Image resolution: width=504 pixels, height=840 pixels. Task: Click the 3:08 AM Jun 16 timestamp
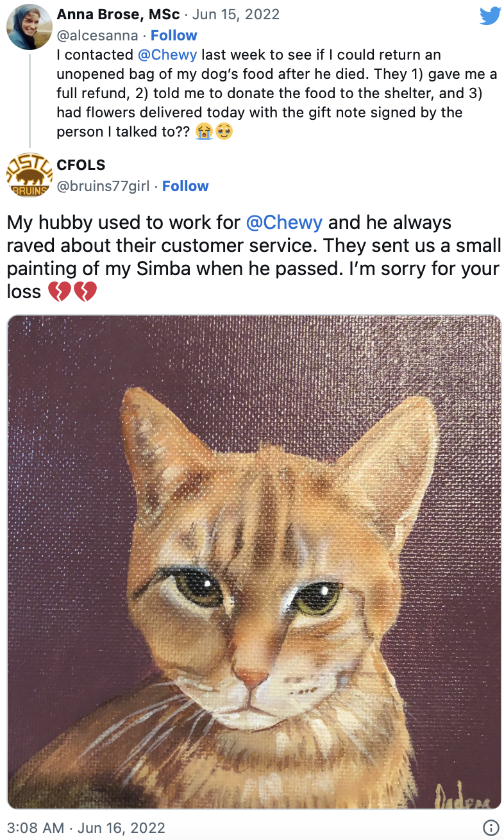pyautogui.click(x=86, y=827)
